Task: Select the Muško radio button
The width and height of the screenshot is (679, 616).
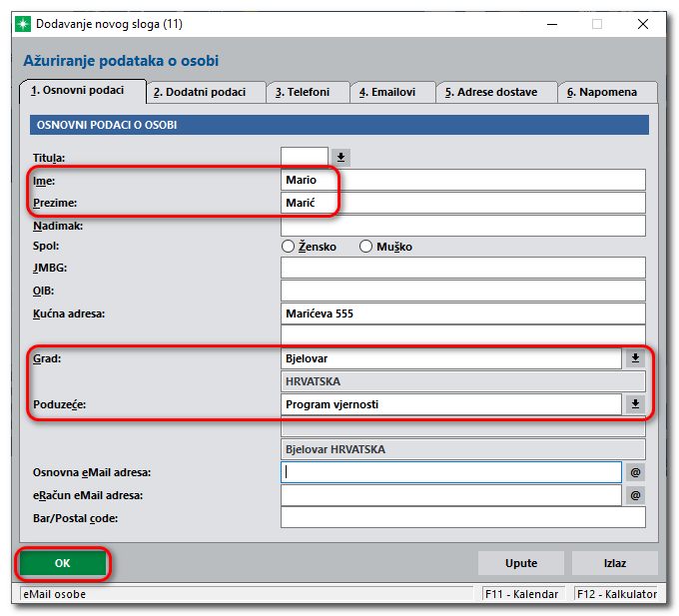Action: (x=365, y=247)
